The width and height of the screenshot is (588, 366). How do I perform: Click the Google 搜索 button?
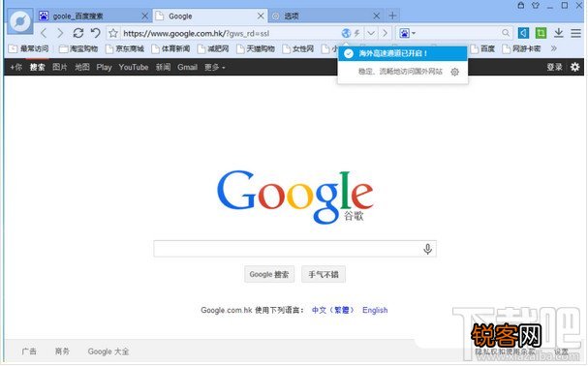[269, 275]
